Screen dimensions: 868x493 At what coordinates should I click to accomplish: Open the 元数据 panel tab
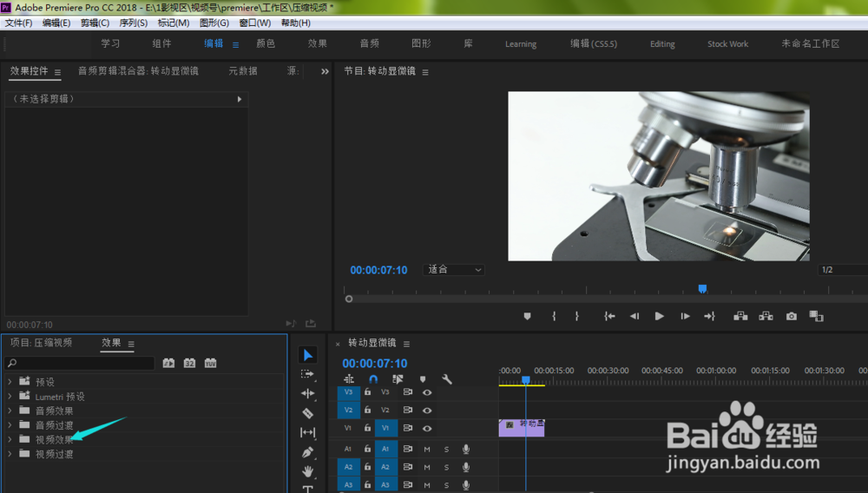(243, 71)
